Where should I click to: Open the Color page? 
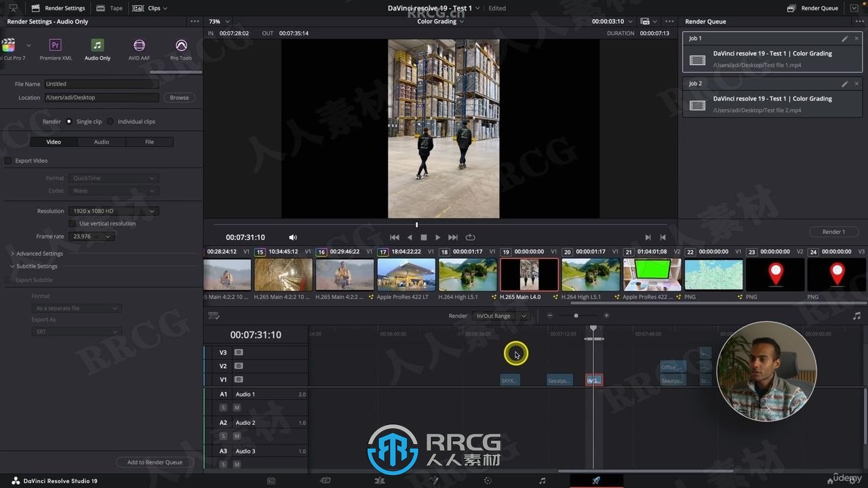488,481
